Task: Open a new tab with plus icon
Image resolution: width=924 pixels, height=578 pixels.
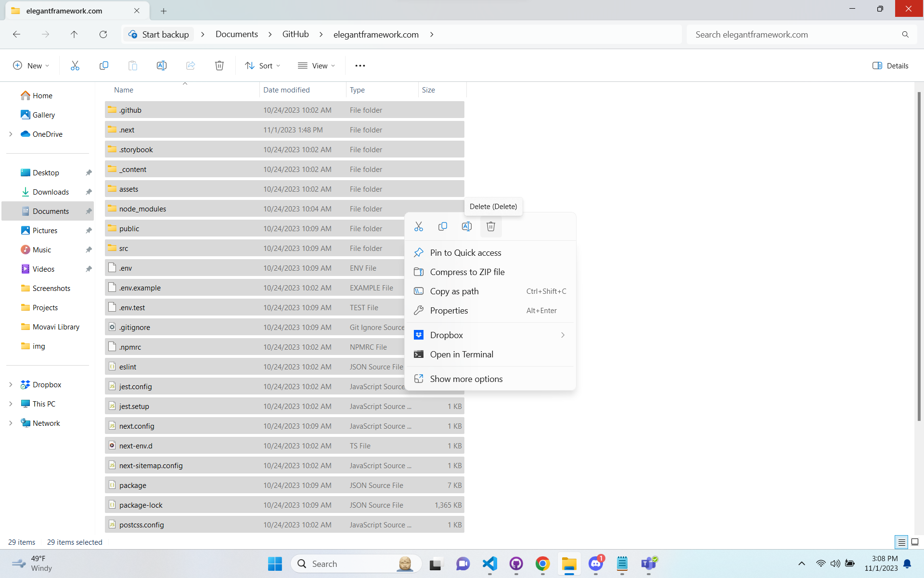Action: (164, 11)
